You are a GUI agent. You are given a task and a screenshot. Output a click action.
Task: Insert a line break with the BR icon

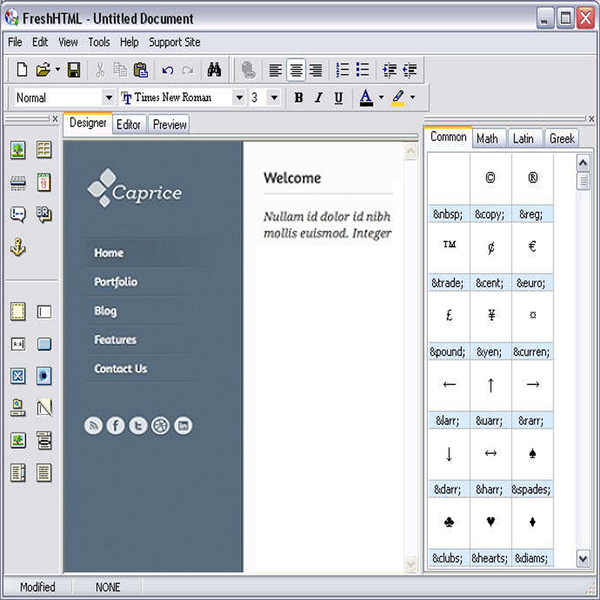[44, 214]
